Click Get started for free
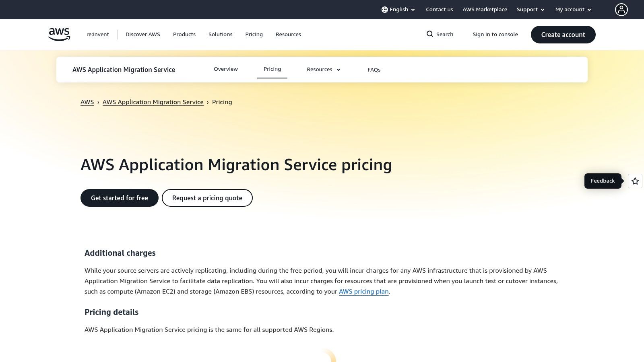 [119, 197]
